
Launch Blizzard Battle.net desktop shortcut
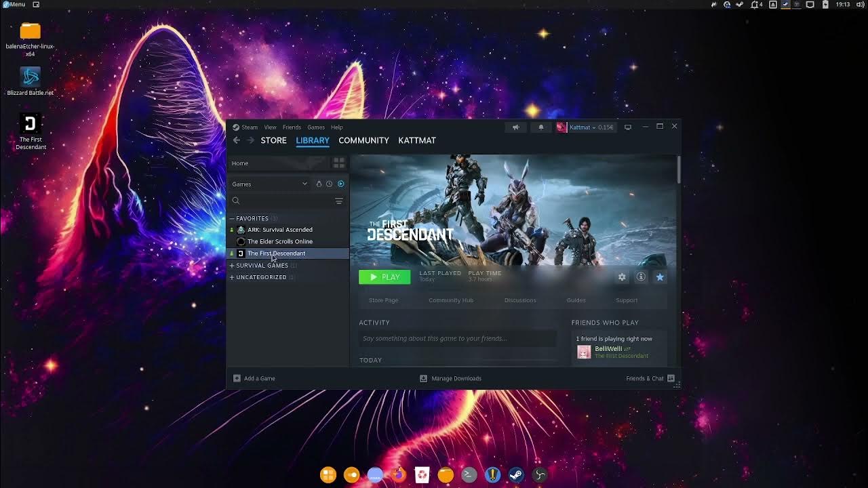tap(30, 81)
